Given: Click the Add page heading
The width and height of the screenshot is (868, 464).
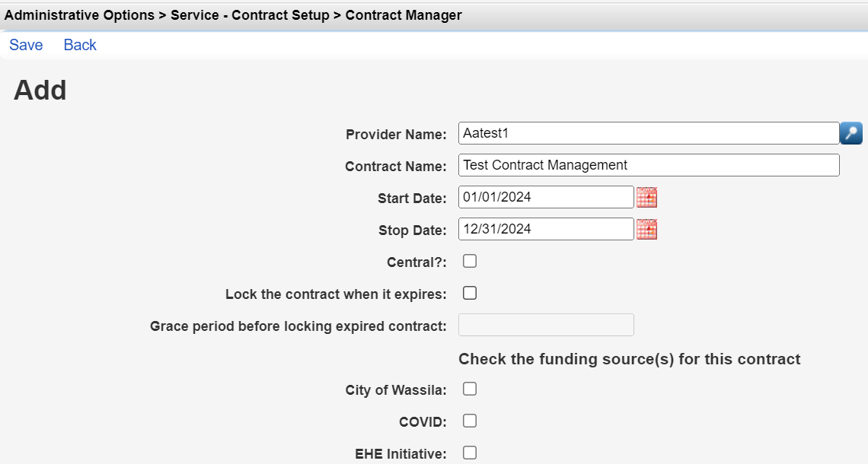Looking at the screenshot, I should (x=40, y=90).
